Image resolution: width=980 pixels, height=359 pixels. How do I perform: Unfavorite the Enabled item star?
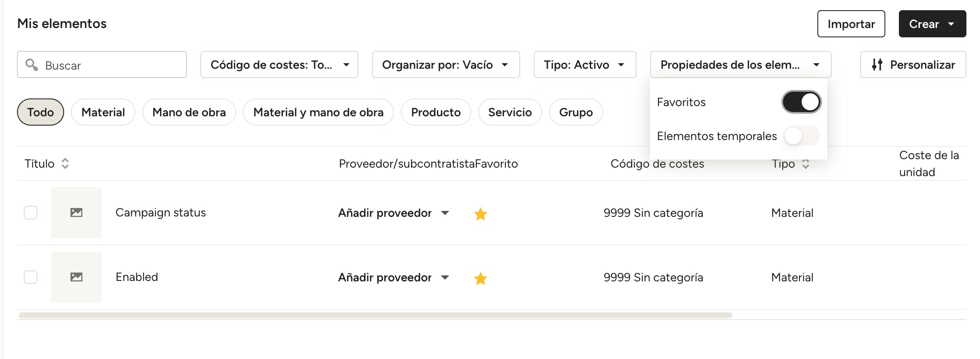(x=480, y=278)
